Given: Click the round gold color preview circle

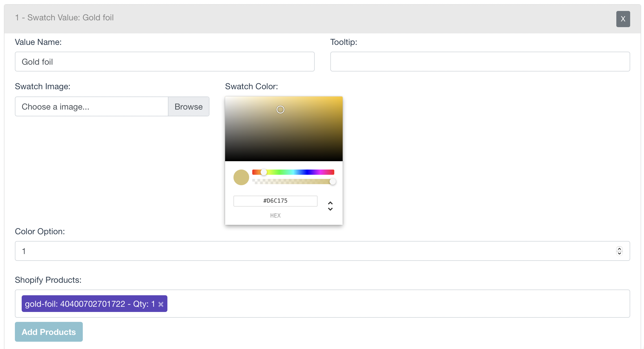Looking at the screenshot, I should [241, 177].
